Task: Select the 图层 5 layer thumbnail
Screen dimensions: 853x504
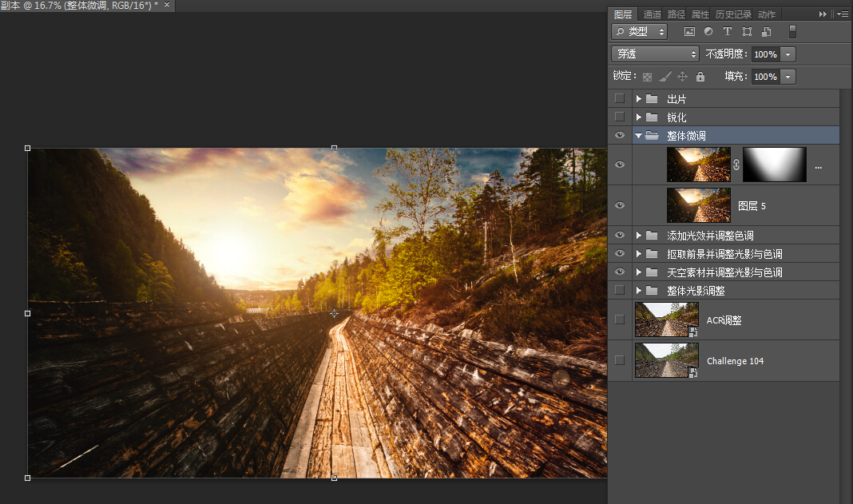Action: tap(699, 205)
